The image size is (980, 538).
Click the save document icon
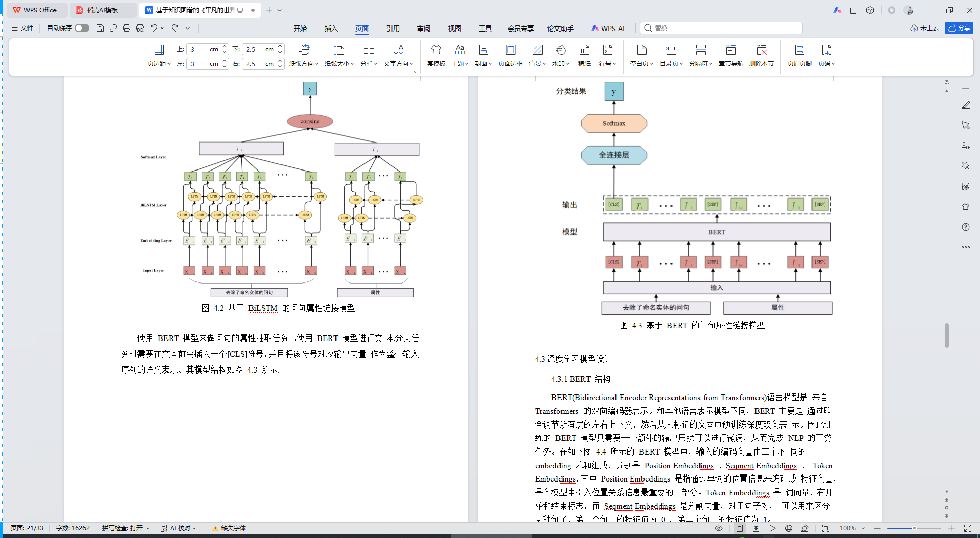[100, 28]
